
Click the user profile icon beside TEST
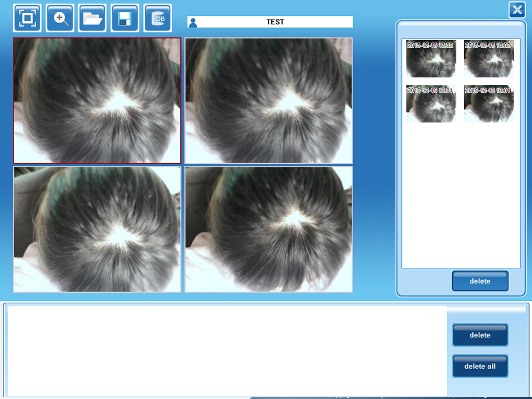pyautogui.click(x=193, y=22)
